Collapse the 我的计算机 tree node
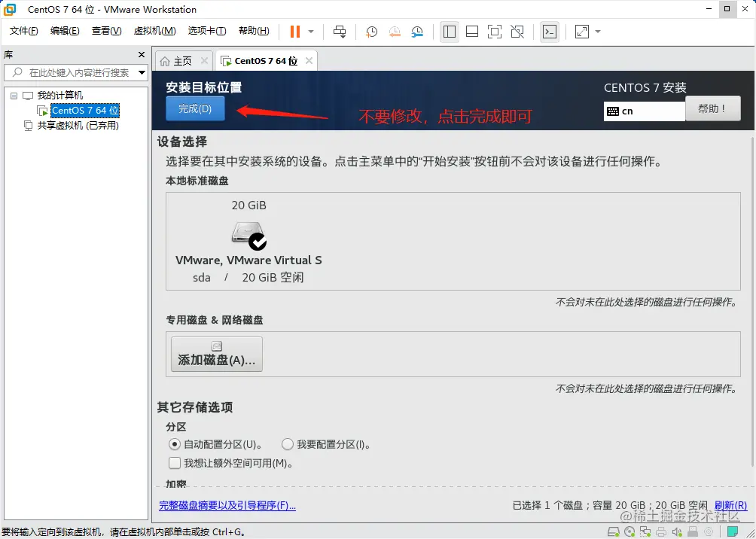The width and height of the screenshot is (756, 539). point(14,96)
